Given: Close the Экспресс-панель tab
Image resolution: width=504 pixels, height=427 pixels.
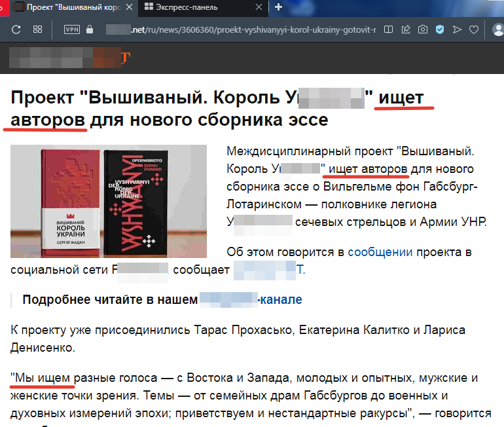Looking at the screenshot, I should [259, 7].
